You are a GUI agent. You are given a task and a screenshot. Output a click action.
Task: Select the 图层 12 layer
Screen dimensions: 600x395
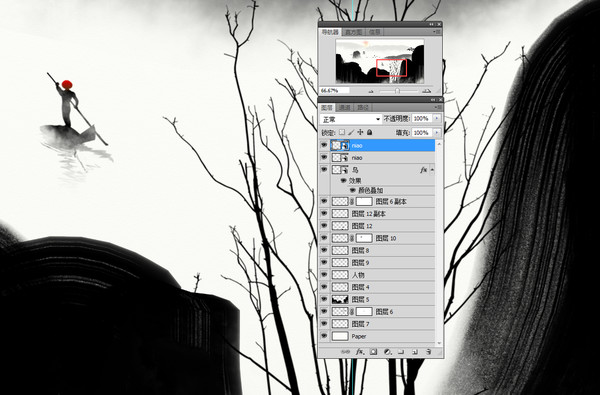click(377, 226)
